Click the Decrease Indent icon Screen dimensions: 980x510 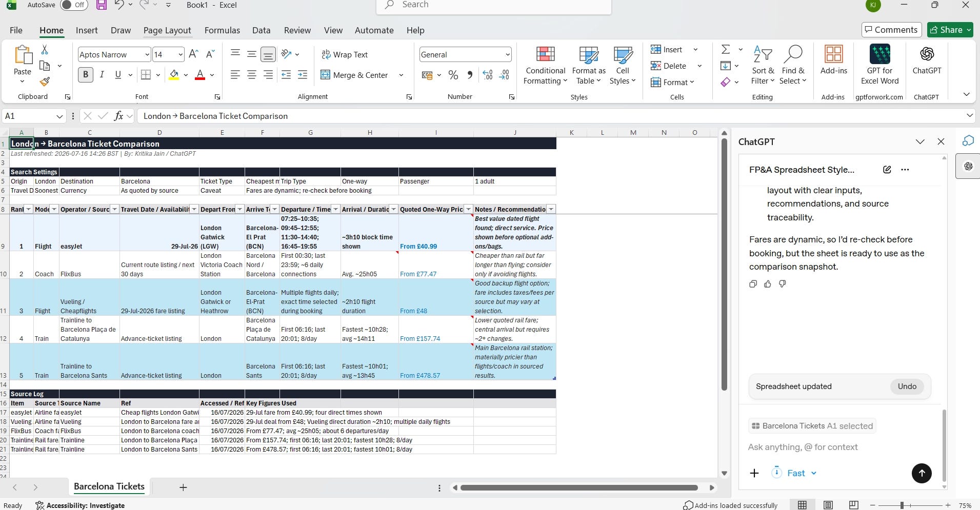tap(286, 75)
